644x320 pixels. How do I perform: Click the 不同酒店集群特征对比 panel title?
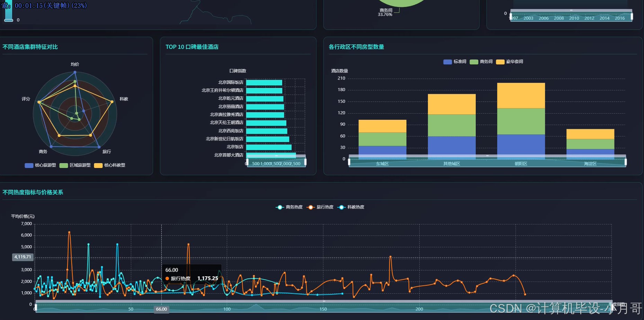pos(30,47)
